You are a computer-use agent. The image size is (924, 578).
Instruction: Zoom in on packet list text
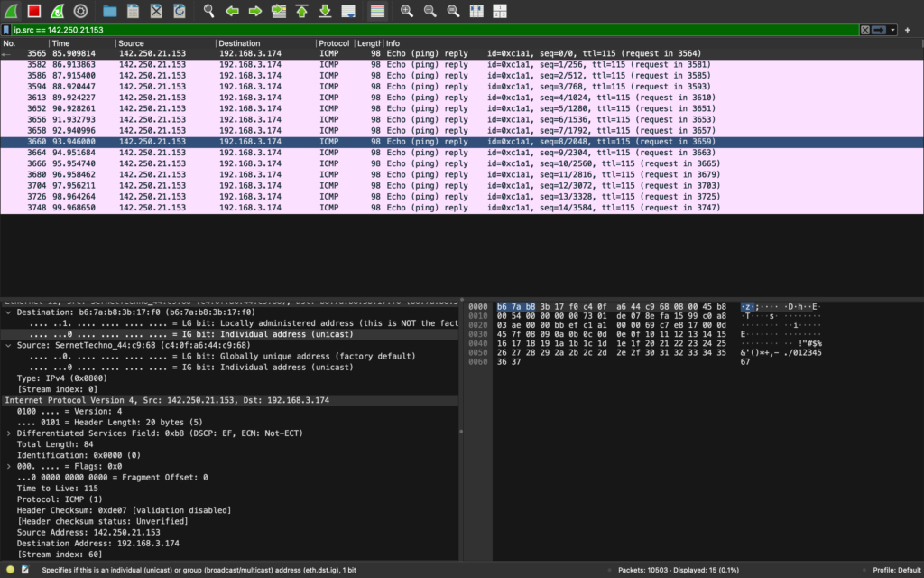coord(406,11)
